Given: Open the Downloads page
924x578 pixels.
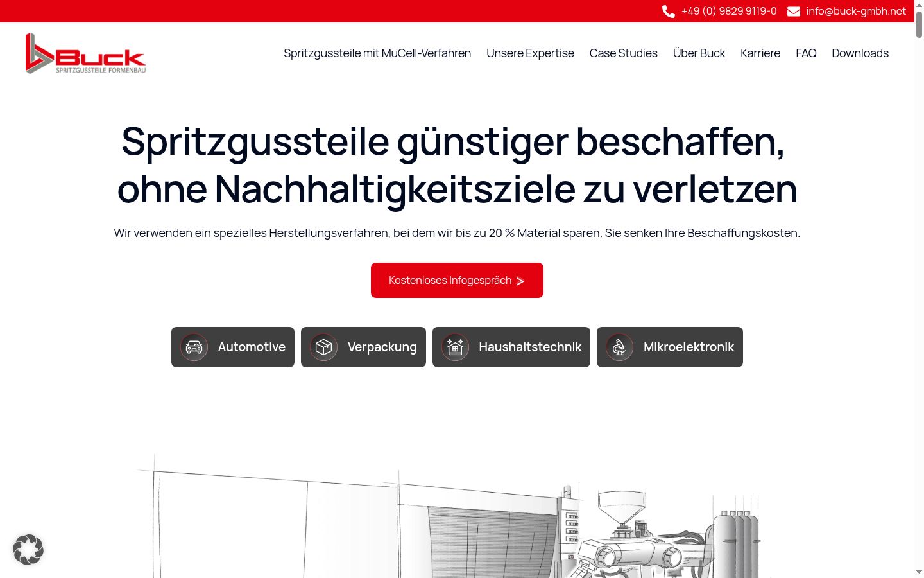Looking at the screenshot, I should click(x=860, y=53).
